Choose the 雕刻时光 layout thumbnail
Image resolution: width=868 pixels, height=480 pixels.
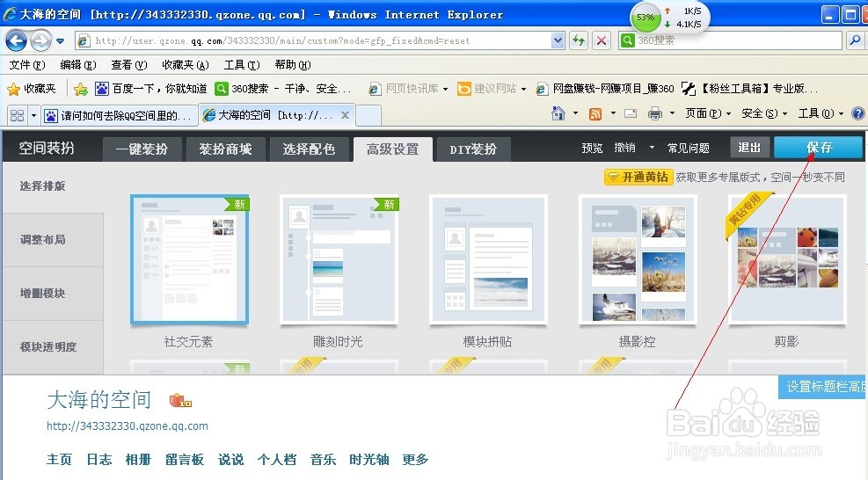coord(339,259)
